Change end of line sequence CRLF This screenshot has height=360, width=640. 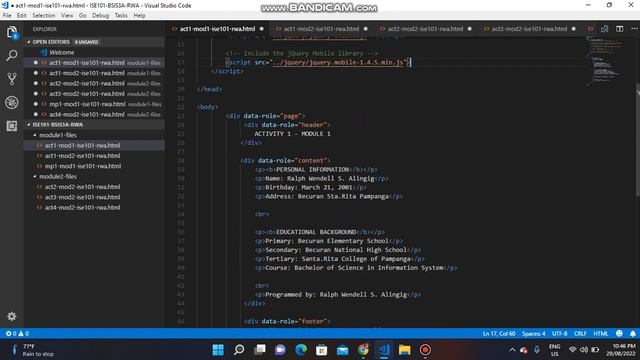point(580,333)
